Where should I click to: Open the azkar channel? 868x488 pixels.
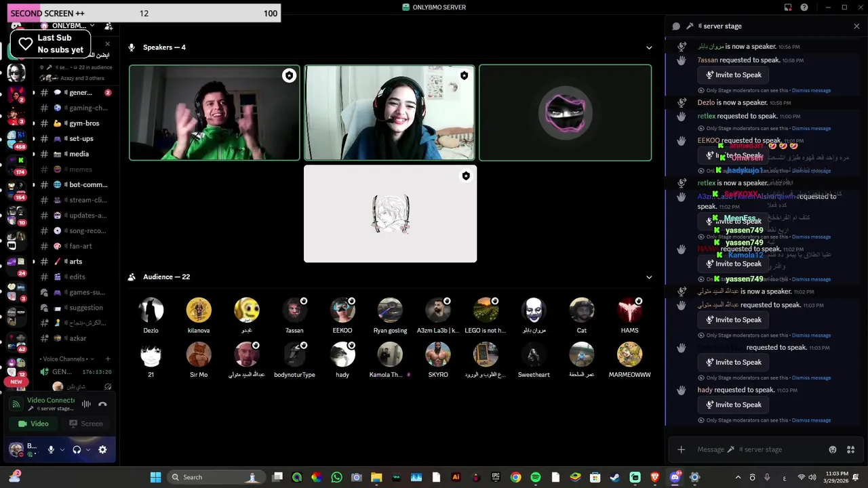coord(76,338)
